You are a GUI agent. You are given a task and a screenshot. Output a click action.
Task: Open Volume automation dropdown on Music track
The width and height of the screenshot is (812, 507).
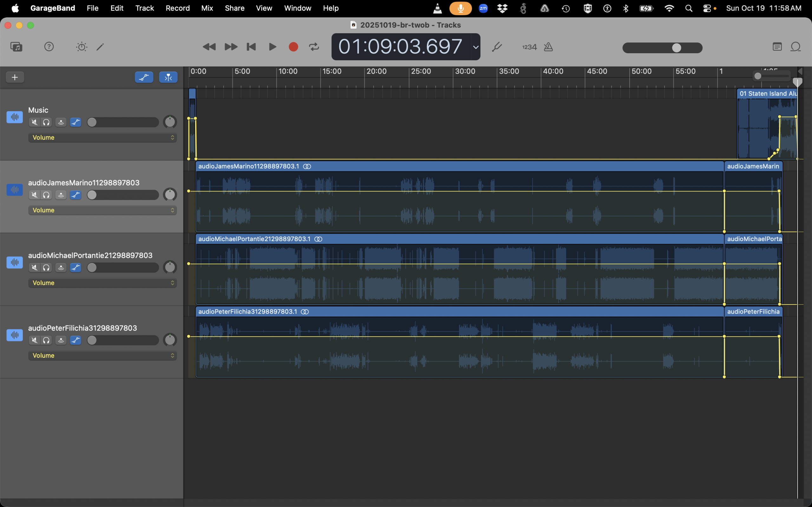(x=102, y=138)
